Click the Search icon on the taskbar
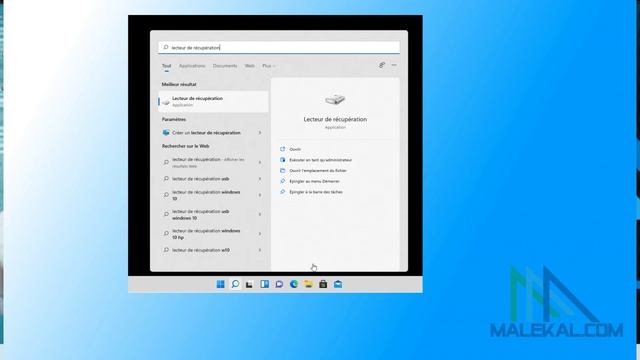640x360 pixels. [x=235, y=284]
